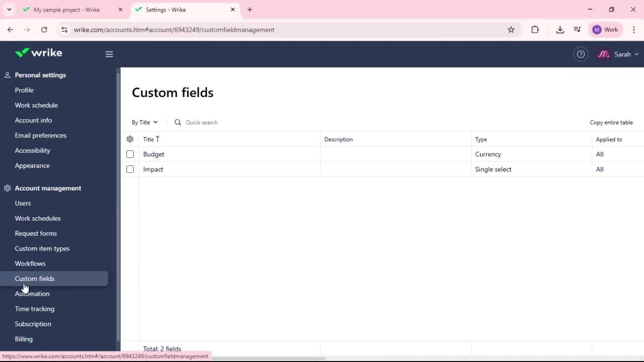The height and width of the screenshot is (362, 644).
Task: Open the tab search dropdown arrow
Action: [9, 10]
